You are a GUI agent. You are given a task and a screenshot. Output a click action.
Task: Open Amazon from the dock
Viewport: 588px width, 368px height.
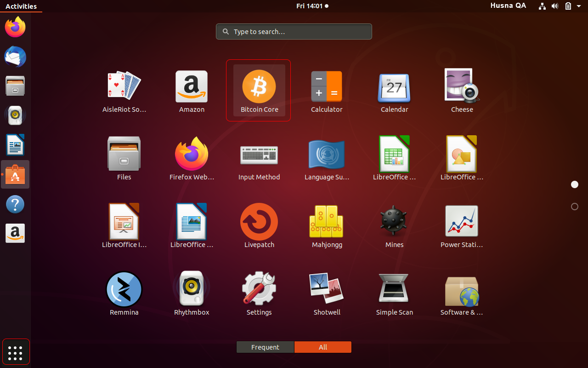pos(15,234)
